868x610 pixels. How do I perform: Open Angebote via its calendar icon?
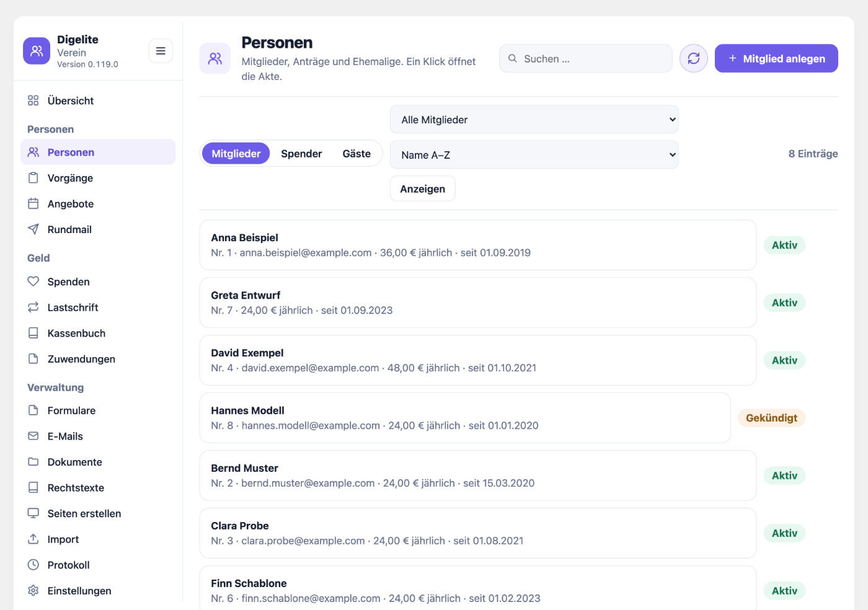(33, 204)
